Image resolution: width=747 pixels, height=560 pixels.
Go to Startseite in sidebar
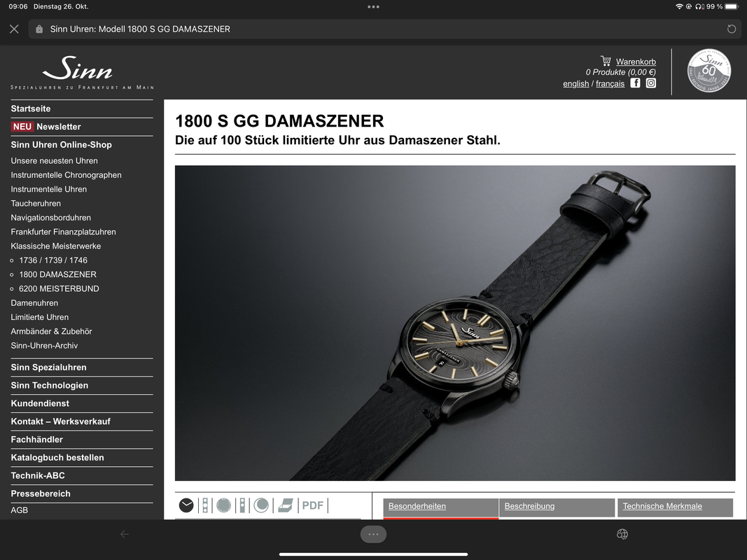point(31,108)
